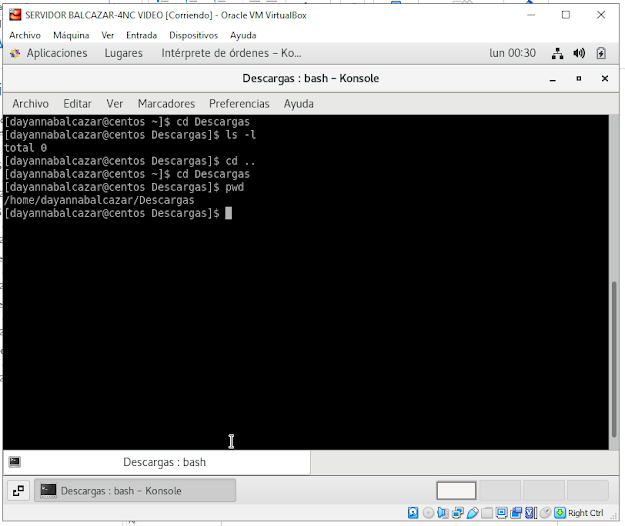Click the shared folders status icon

point(487,513)
